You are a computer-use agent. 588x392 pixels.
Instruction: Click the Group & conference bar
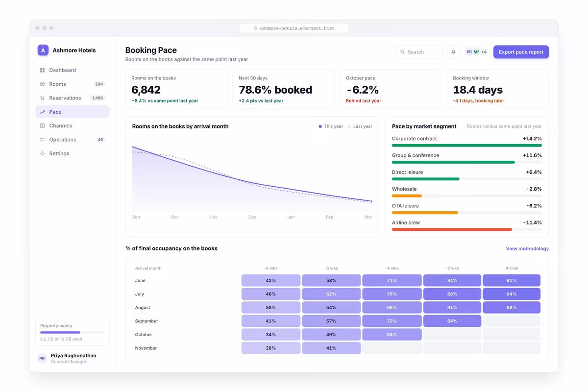tap(453, 162)
